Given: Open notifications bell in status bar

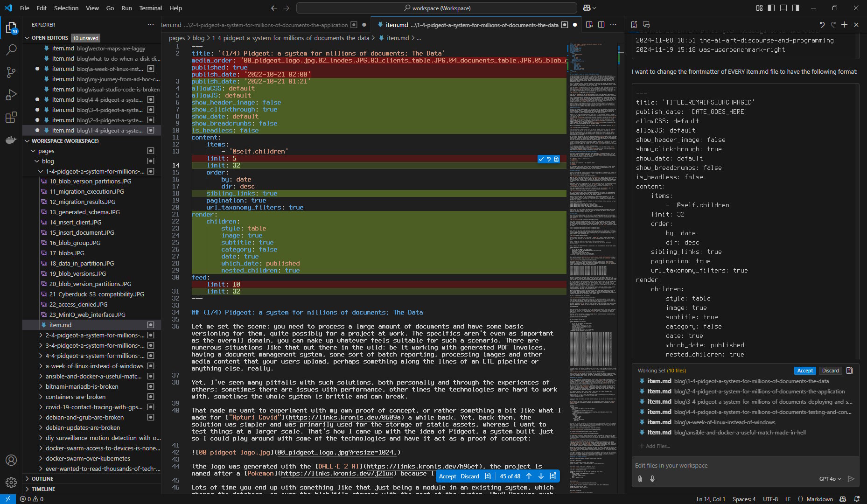Looking at the screenshot, I should [x=857, y=499].
